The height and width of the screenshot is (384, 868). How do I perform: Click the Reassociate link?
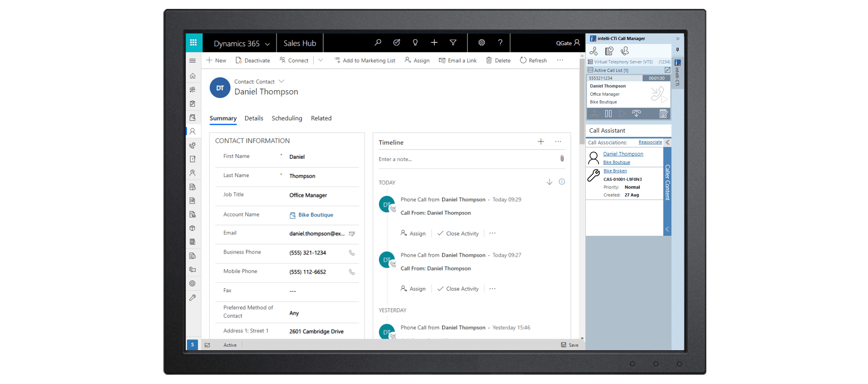[650, 142]
